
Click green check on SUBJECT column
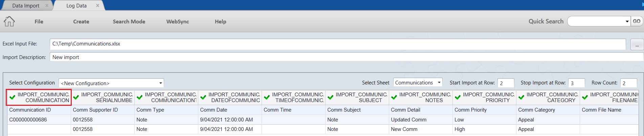click(x=331, y=97)
